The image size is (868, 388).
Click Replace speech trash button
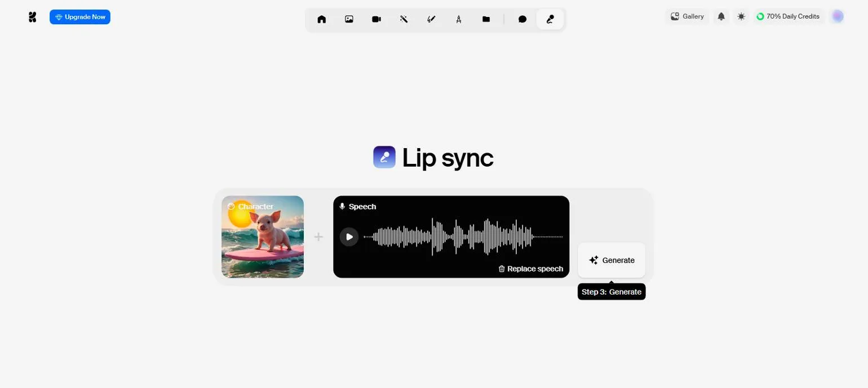[x=530, y=269]
